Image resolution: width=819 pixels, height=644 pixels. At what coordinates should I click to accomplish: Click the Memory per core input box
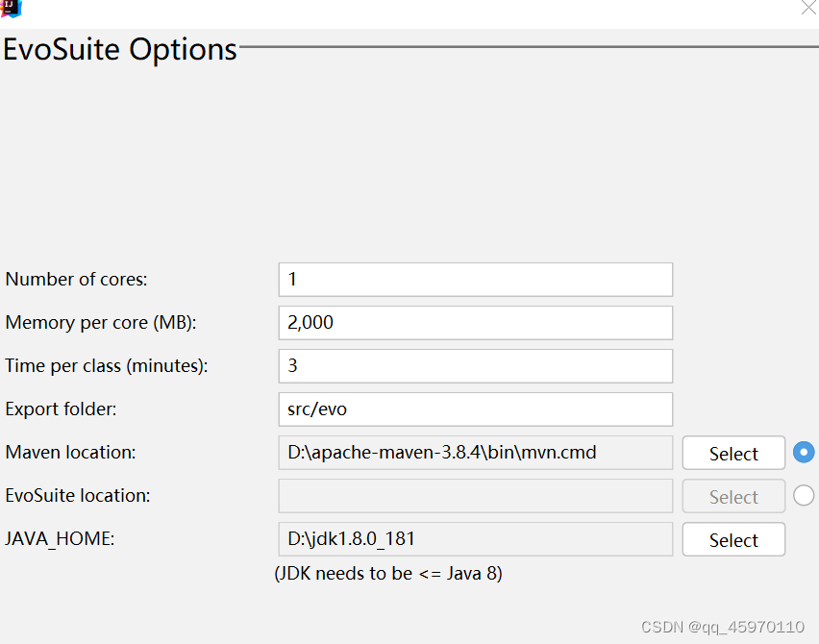point(475,323)
